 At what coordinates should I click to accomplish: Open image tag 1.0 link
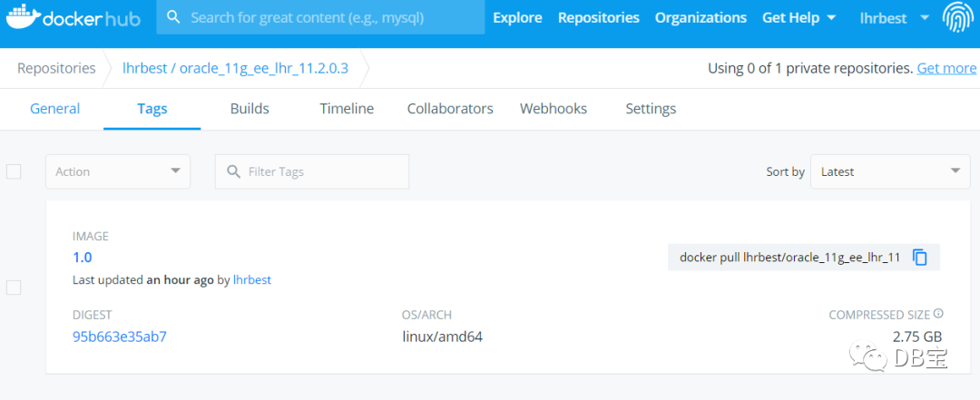tap(83, 257)
